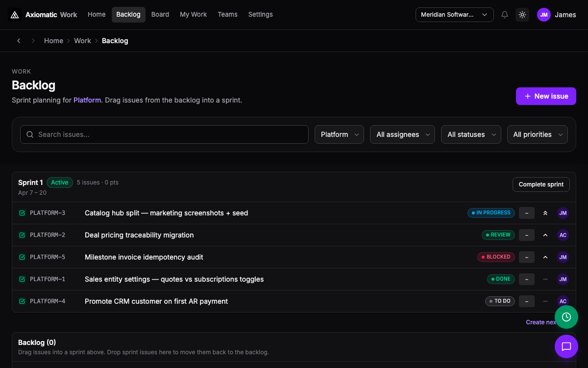Select the Backlog nav tab
Image resolution: width=588 pixels, height=368 pixels.
click(x=128, y=15)
